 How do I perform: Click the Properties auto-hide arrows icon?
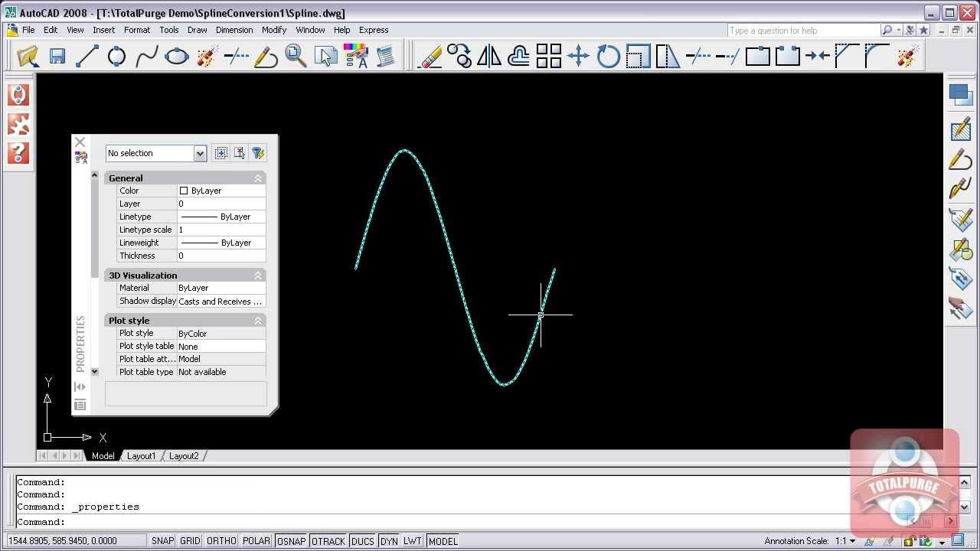[x=80, y=386]
